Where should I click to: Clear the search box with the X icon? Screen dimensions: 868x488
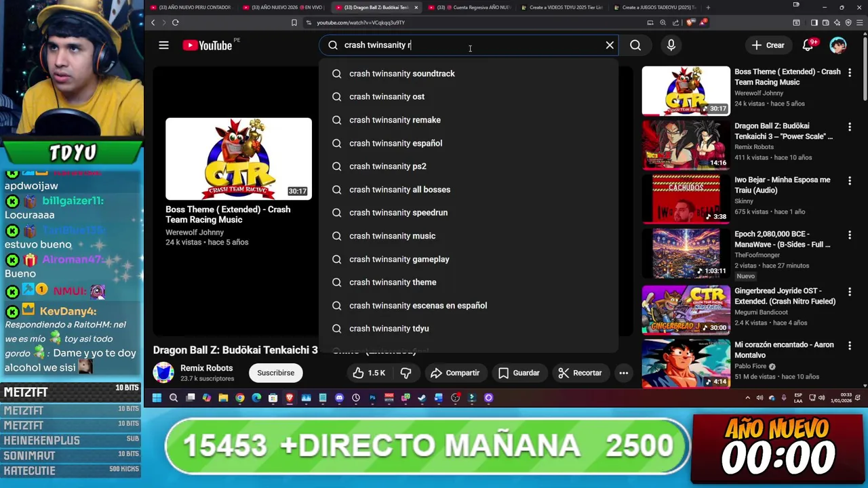click(610, 45)
